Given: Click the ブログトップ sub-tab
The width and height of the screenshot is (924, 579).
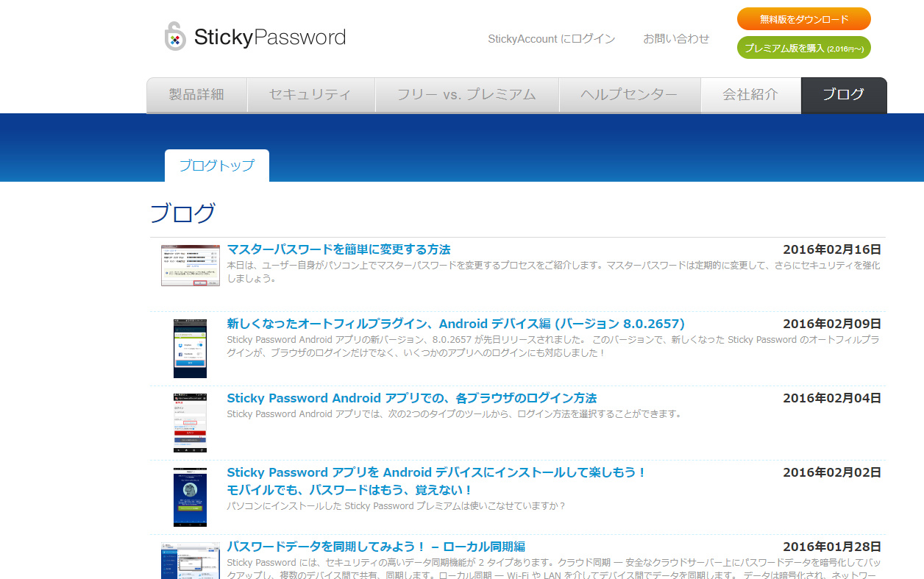Looking at the screenshot, I should [x=216, y=166].
